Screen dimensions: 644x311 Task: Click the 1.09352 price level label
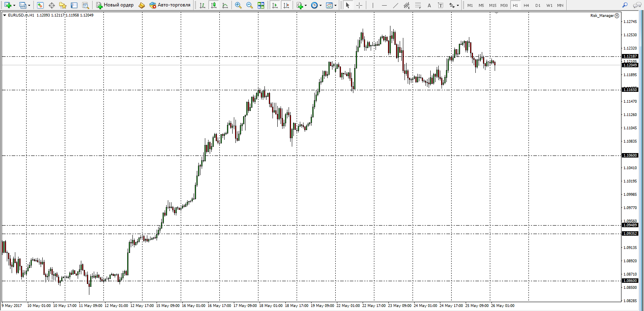click(x=630, y=234)
